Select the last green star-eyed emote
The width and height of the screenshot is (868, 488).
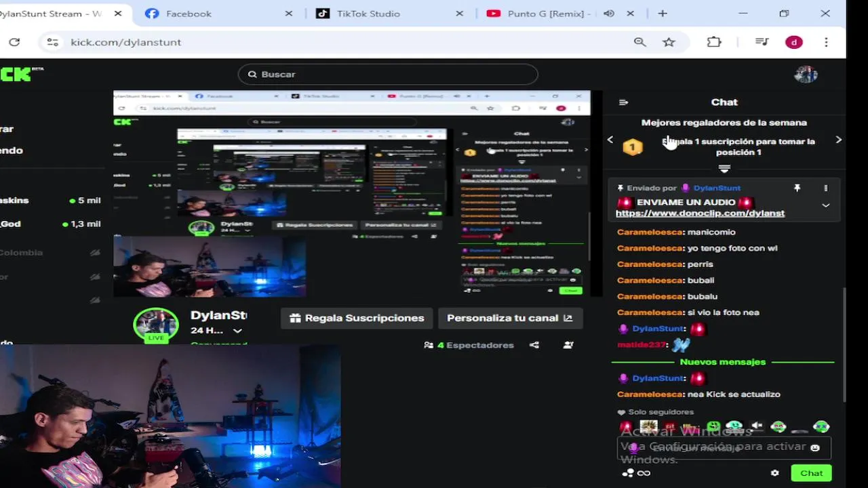pyautogui.click(x=821, y=426)
